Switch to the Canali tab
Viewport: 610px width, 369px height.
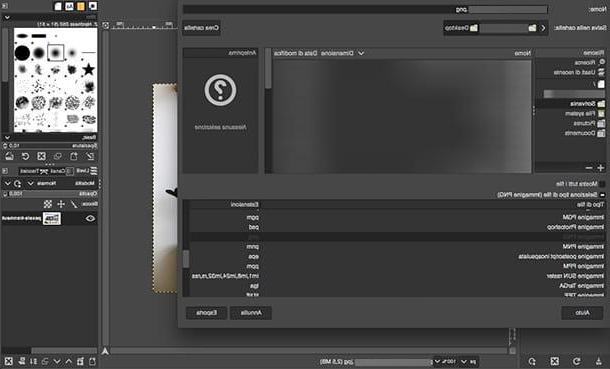57,171
